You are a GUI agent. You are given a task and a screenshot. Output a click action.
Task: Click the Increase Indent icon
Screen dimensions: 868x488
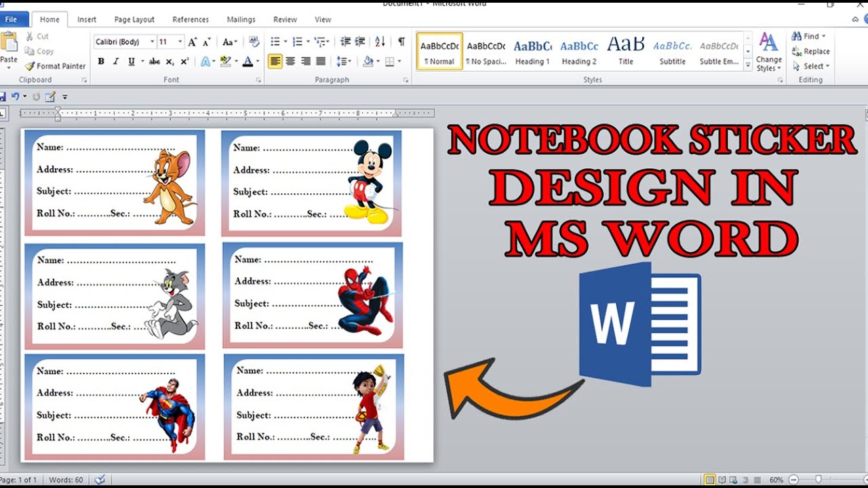point(360,42)
